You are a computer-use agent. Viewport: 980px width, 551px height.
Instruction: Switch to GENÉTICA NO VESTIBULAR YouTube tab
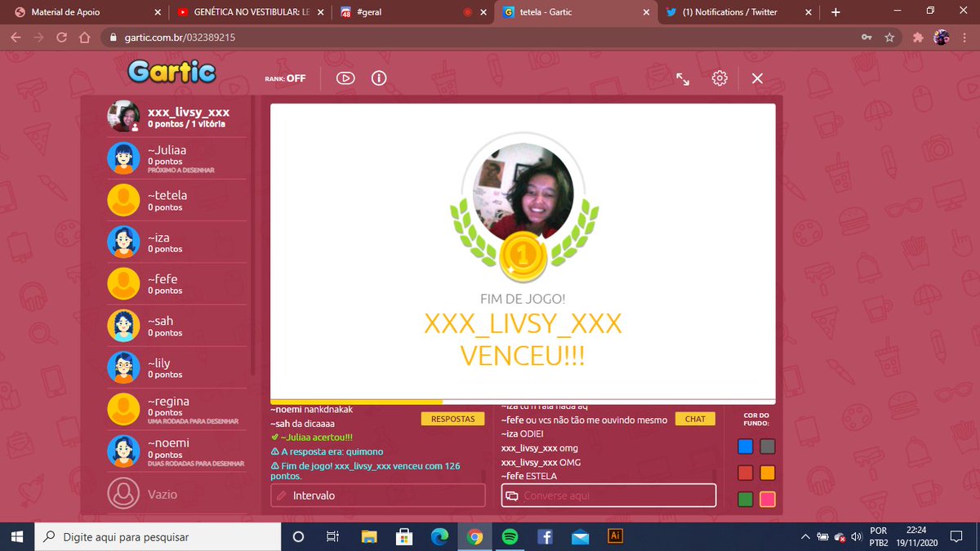point(249,12)
